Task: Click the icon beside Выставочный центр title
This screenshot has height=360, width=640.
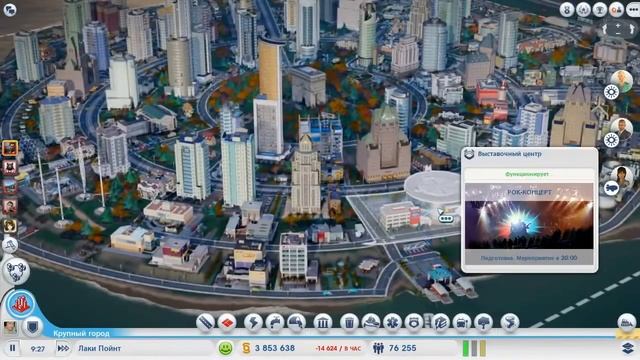Action: 469,154
